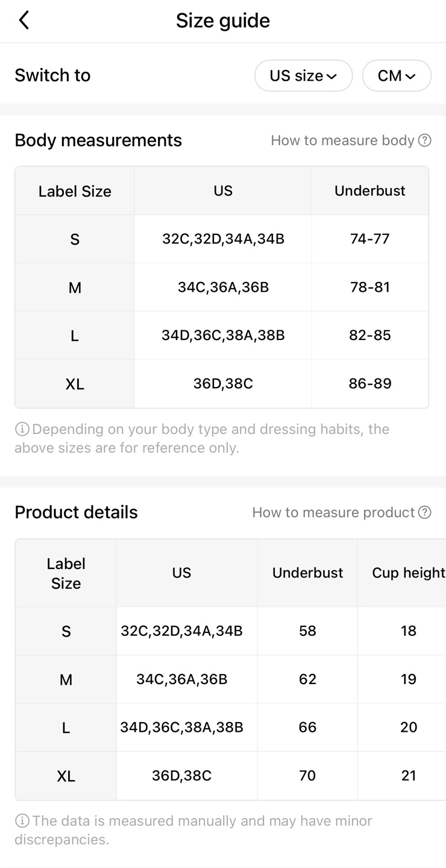Tap the 34D,36C,38A,38B cell in Product details
Image resolution: width=446 pixels, height=868 pixels.
[181, 728]
